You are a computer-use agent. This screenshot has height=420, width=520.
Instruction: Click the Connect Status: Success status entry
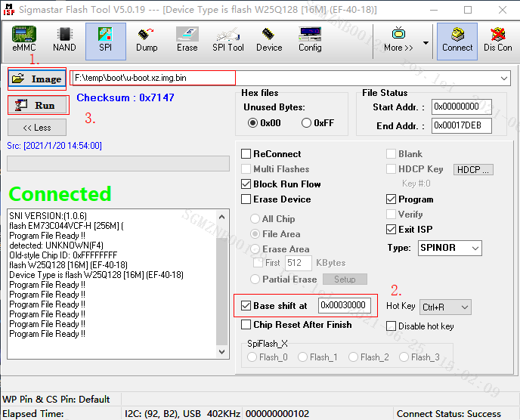coord(449,414)
